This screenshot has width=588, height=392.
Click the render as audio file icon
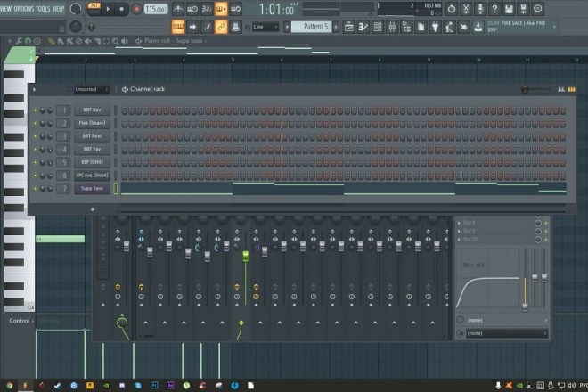[x=523, y=9]
